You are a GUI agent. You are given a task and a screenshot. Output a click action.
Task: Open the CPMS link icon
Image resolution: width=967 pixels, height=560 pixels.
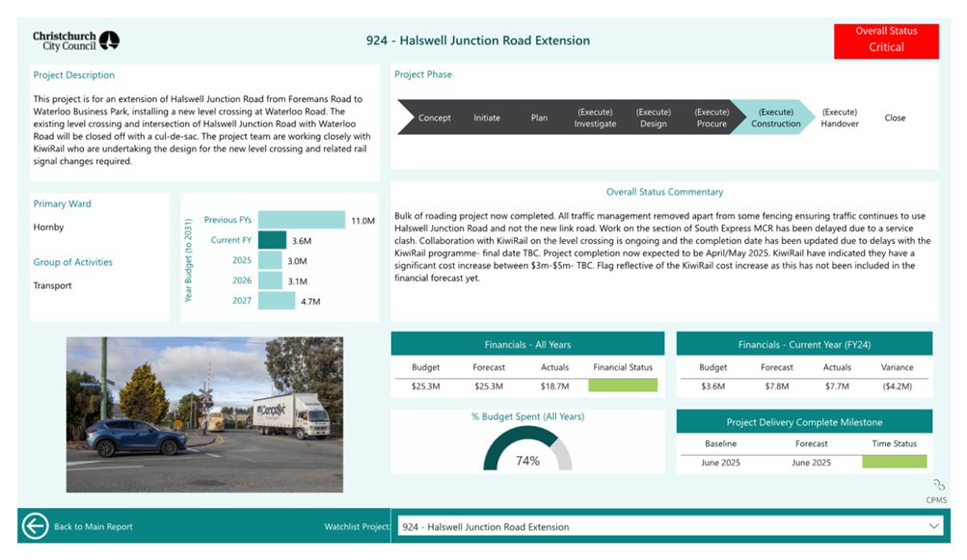click(x=938, y=485)
